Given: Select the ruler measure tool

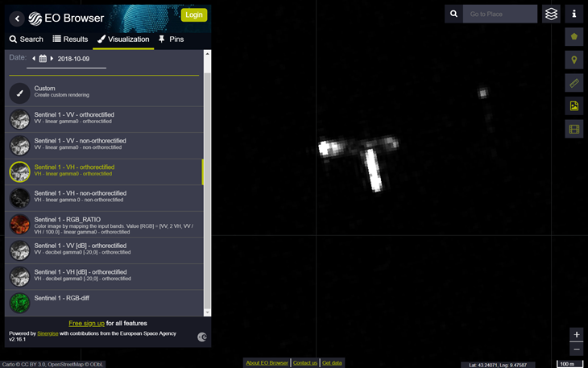Looking at the screenshot, I should tap(574, 83).
